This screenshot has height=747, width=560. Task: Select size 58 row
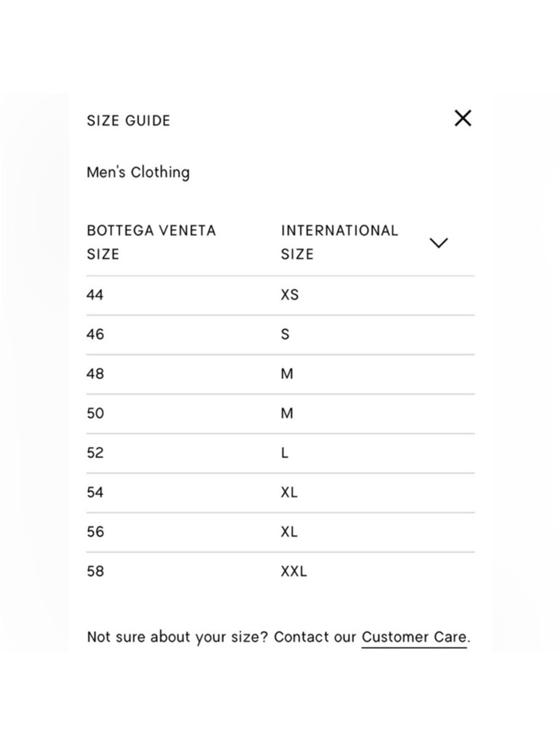(x=281, y=572)
